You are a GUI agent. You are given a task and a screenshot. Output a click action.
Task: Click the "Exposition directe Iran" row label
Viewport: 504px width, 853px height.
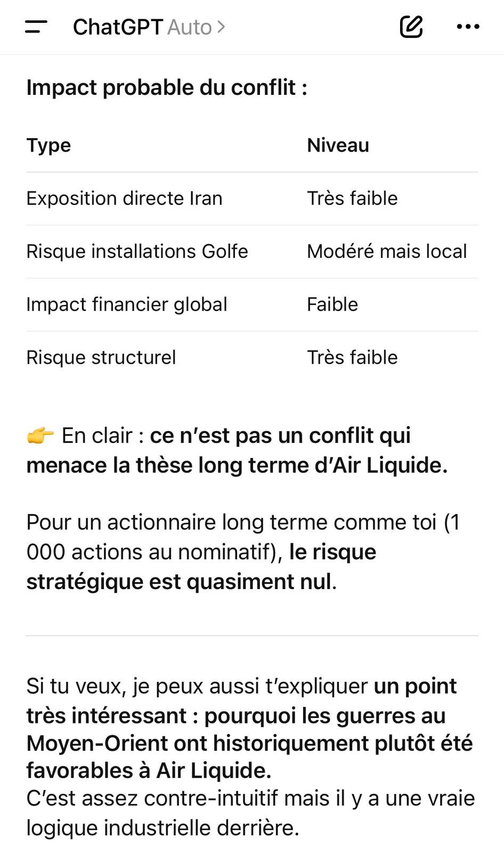(124, 198)
